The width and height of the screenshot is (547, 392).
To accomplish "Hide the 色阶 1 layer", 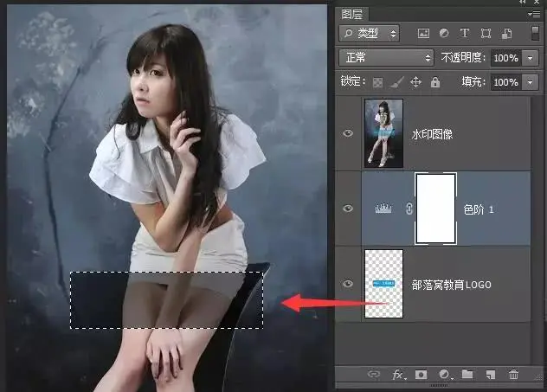I will tap(348, 209).
